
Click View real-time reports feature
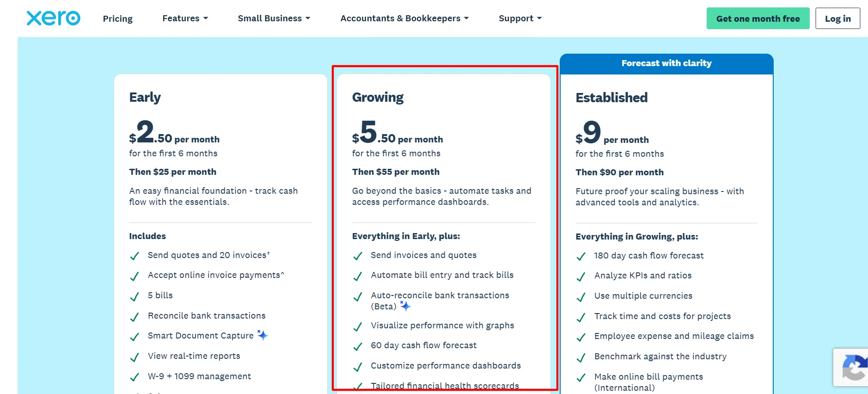click(x=194, y=356)
